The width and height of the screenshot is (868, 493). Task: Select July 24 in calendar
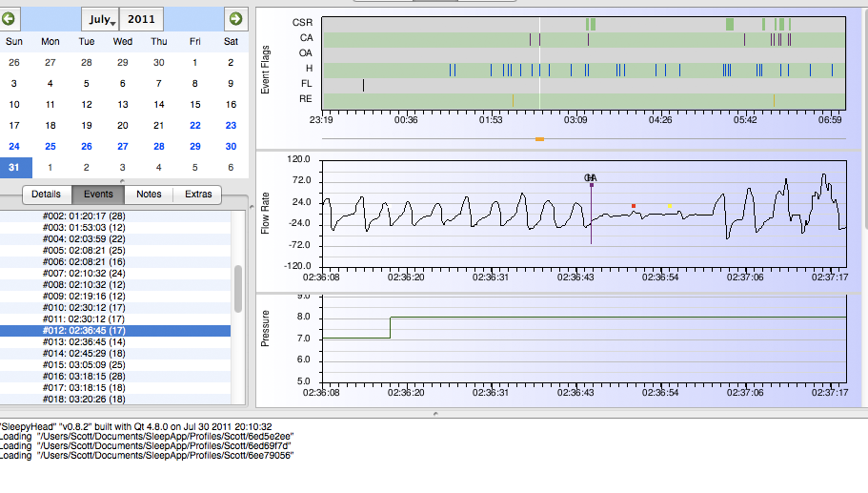(x=14, y=147)
